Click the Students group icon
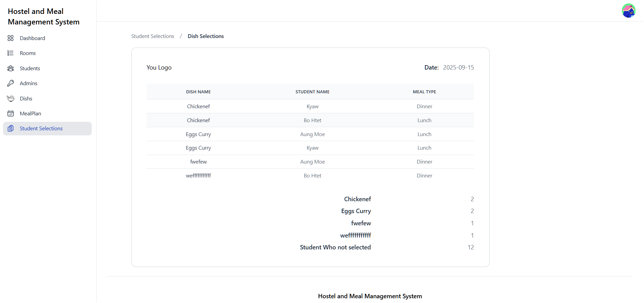The width and height of the screenshot is (644, 303). coord(11,68)
